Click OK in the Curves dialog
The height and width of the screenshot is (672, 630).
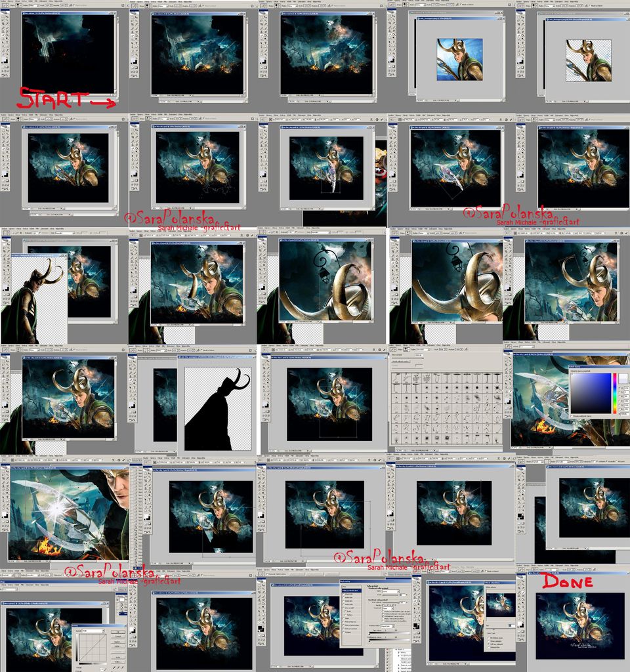[118, 632]
